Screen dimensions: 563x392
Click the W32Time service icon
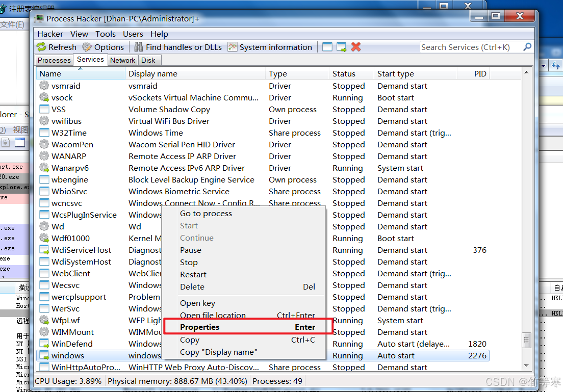pyautogui.click(x=44, y=133)
